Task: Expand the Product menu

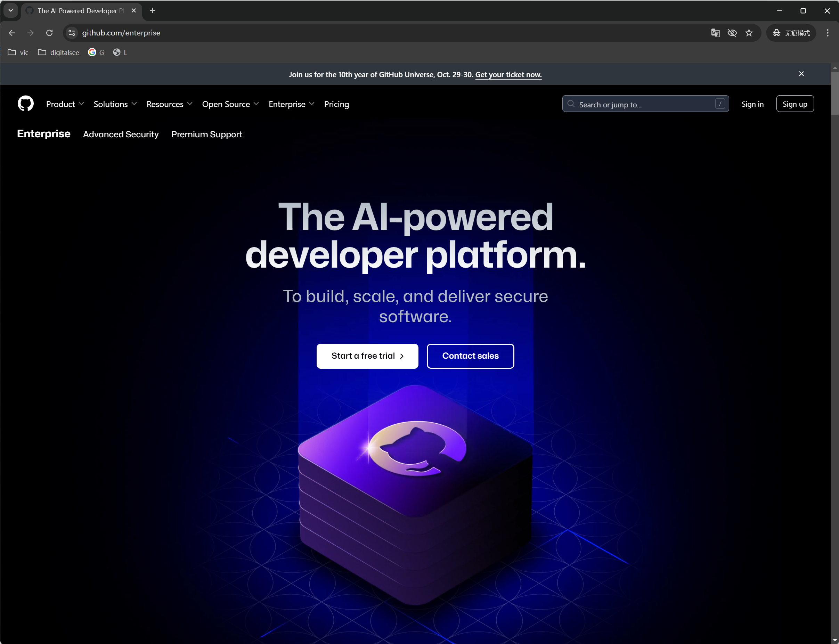Action: coord(65,104)
